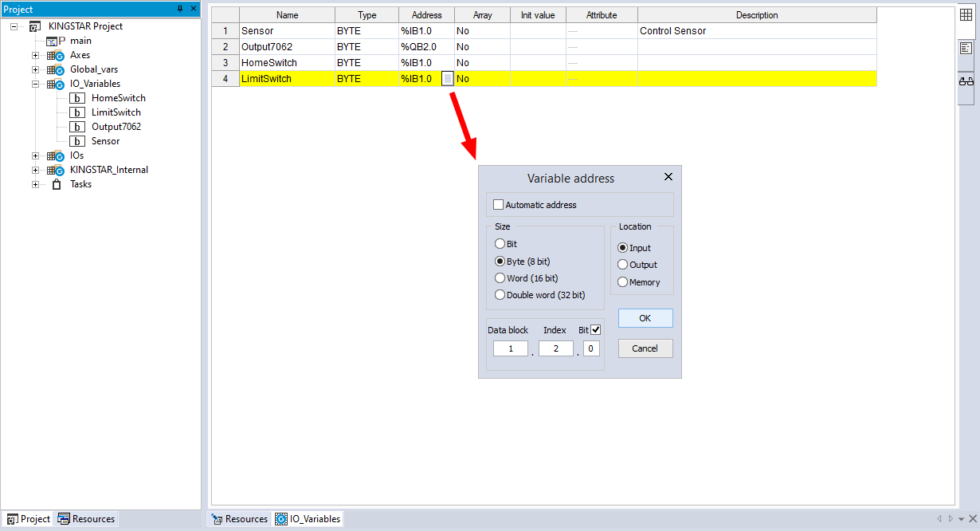The height and width of the screenshot is (531, 980).
Task: Click the Data block input field
Action: click(510, 348)
